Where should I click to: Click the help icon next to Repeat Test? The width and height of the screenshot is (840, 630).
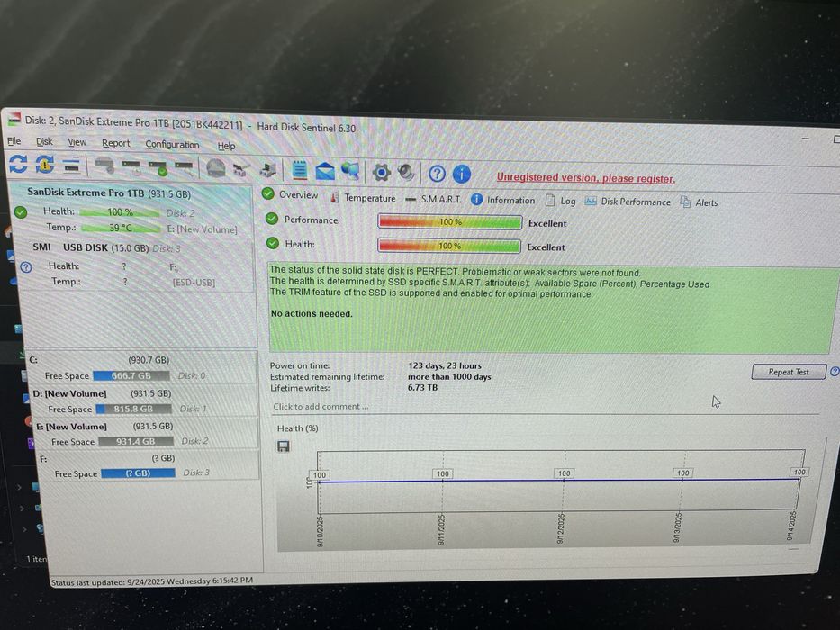(x=835, y=371)
